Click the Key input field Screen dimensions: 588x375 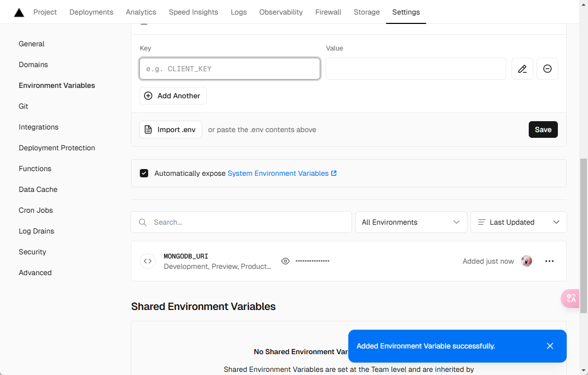coord(230,69)
